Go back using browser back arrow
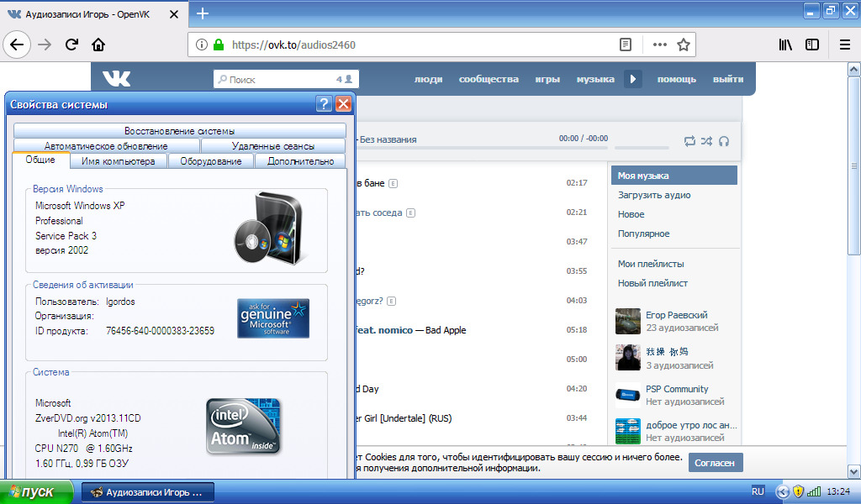861x504 pixels. [17, 45]
